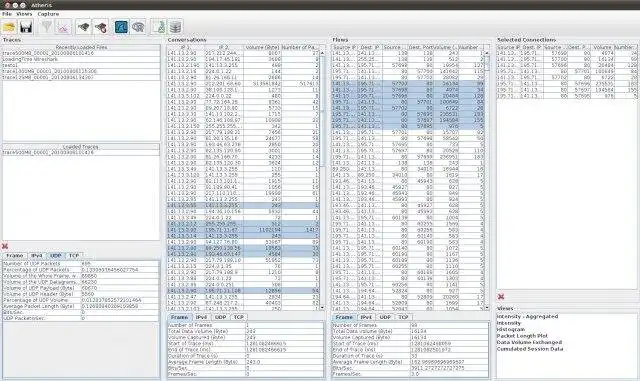Select TCP tab under Flows table
This screenshot has height=381, width=640.
point(403,317)
